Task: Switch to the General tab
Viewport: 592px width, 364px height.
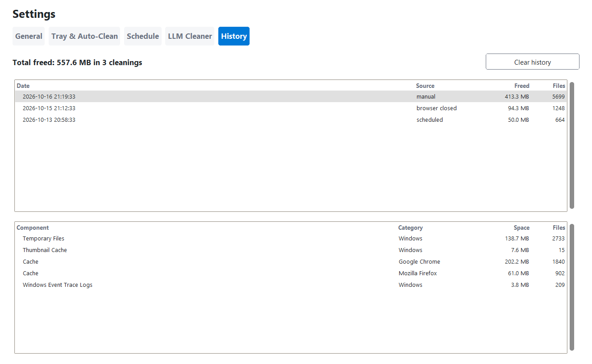Action: pyautogui.click(x=29, y=36)
